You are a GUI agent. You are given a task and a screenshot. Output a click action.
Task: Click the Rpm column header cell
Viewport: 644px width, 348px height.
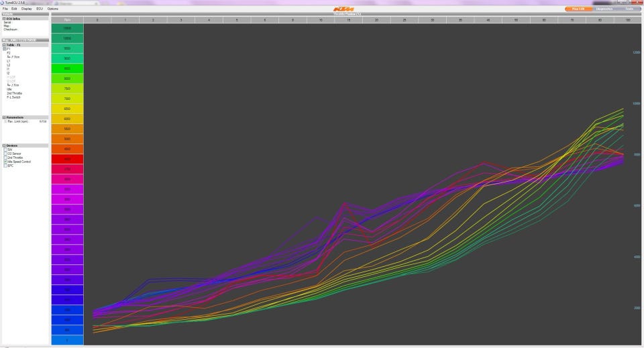pyautogui.click(x=67, y=19)
